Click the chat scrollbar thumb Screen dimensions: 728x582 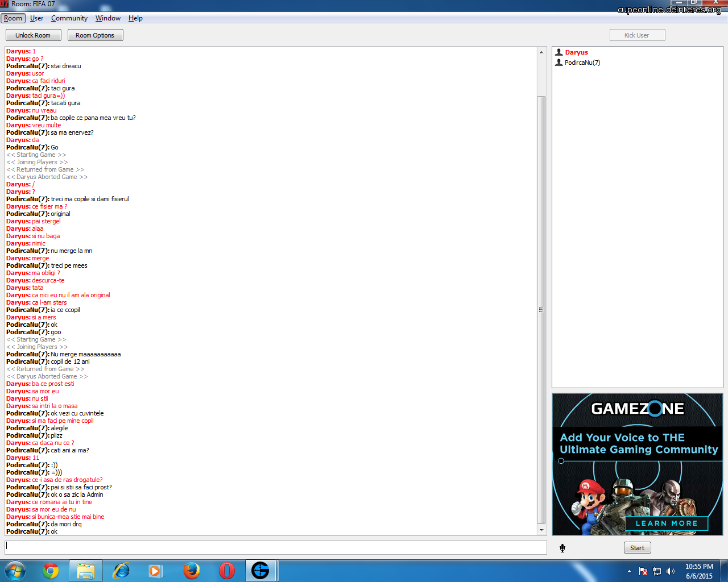point(541,310)
